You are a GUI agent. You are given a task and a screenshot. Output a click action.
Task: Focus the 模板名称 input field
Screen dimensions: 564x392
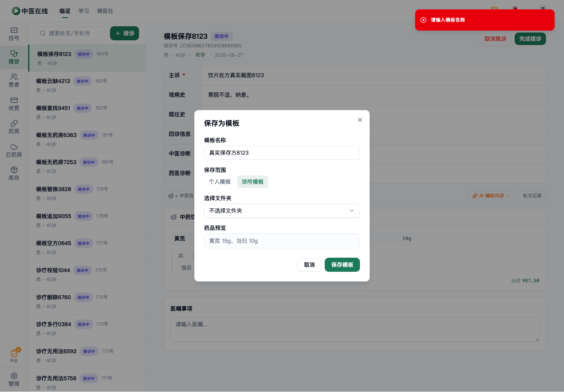pos(282,153)
